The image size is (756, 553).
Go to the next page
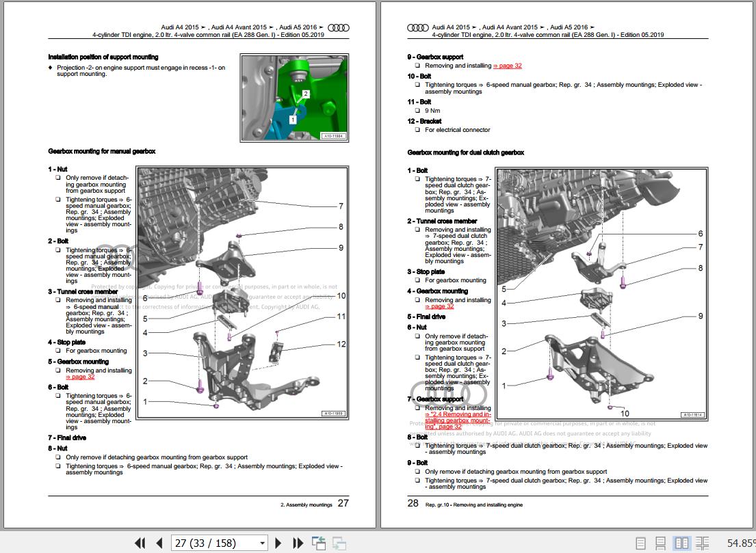pos(278,543)
